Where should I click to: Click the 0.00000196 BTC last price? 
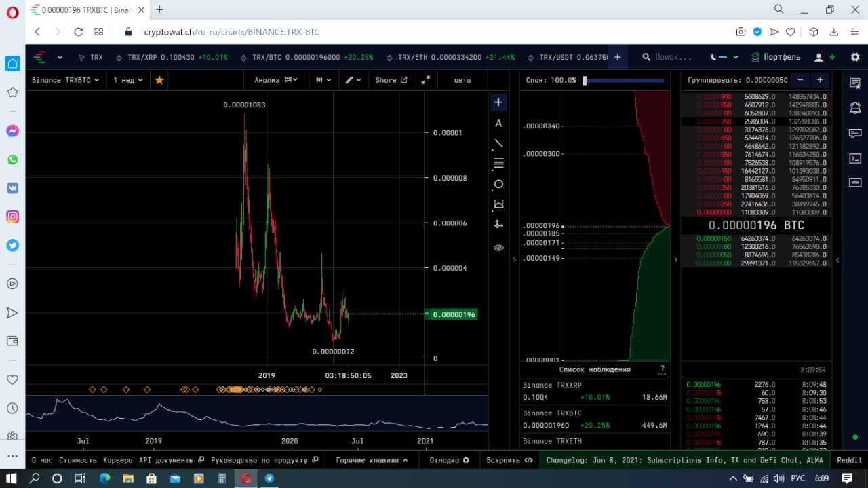[756, 225]
